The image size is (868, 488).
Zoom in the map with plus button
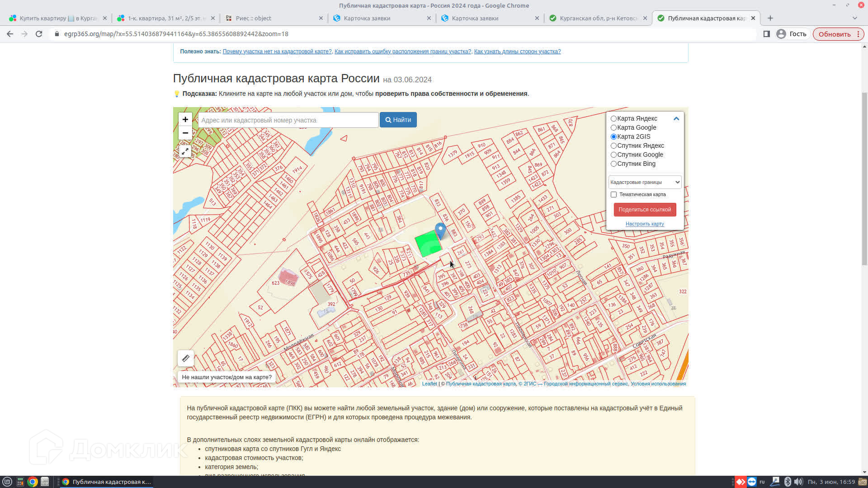[185, 120]
